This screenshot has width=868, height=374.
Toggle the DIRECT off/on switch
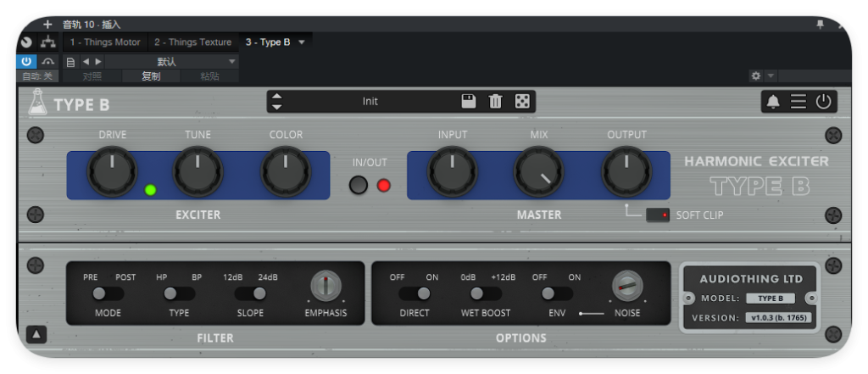click(414, 293)
